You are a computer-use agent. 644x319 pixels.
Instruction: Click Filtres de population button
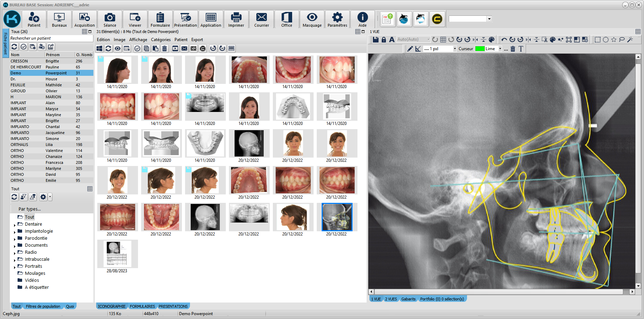coord(43,306)
